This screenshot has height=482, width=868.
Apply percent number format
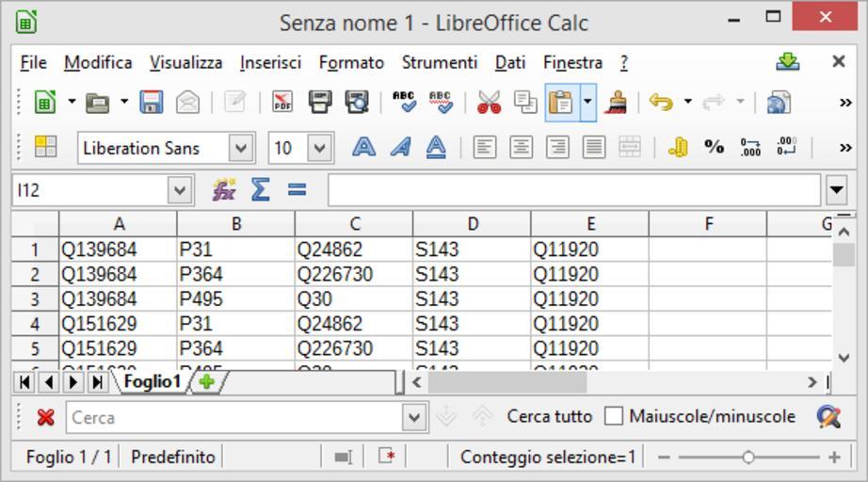[715, 147]
